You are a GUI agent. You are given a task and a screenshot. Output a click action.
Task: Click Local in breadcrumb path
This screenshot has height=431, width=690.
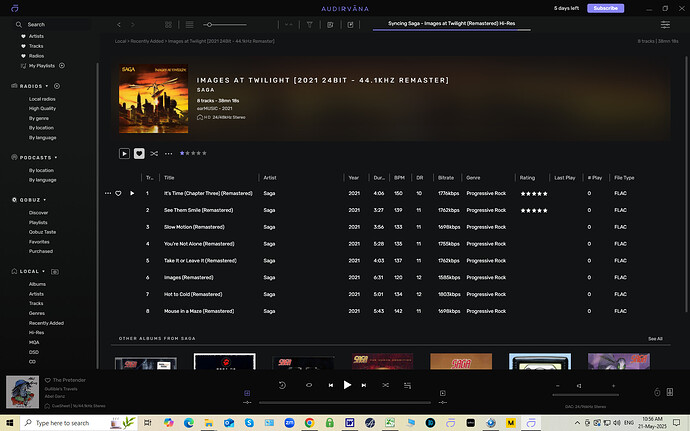pos(120,41)
